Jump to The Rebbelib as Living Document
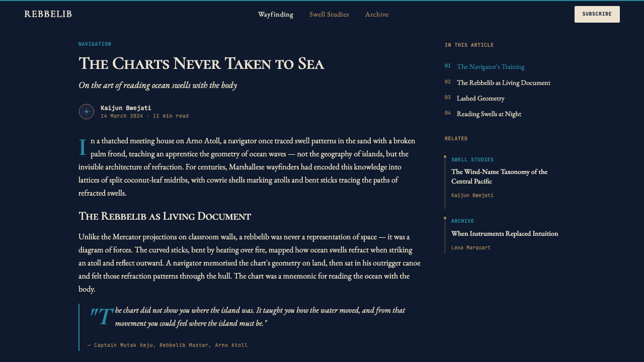Screen dimensions: 644x362 [504, 82]
